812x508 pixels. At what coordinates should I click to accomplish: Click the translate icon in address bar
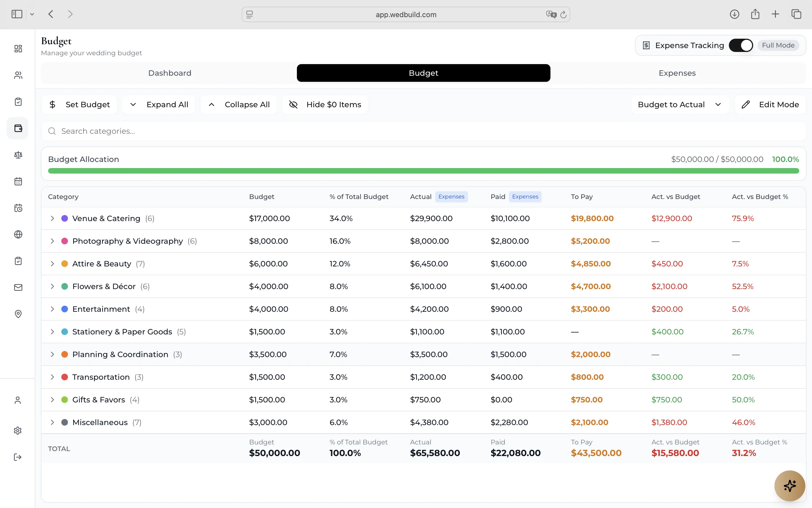551,14
